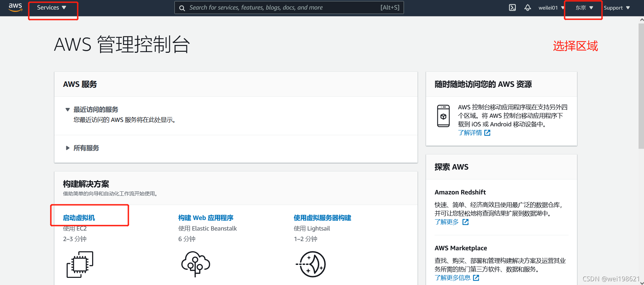Open the weilei01 account menu
The width and height of the screenshot is (644, 285).
pos(551,8)
